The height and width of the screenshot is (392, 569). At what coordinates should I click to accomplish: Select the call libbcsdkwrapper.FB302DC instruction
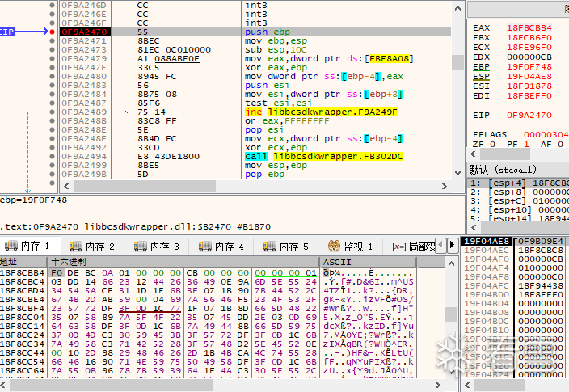323,157
